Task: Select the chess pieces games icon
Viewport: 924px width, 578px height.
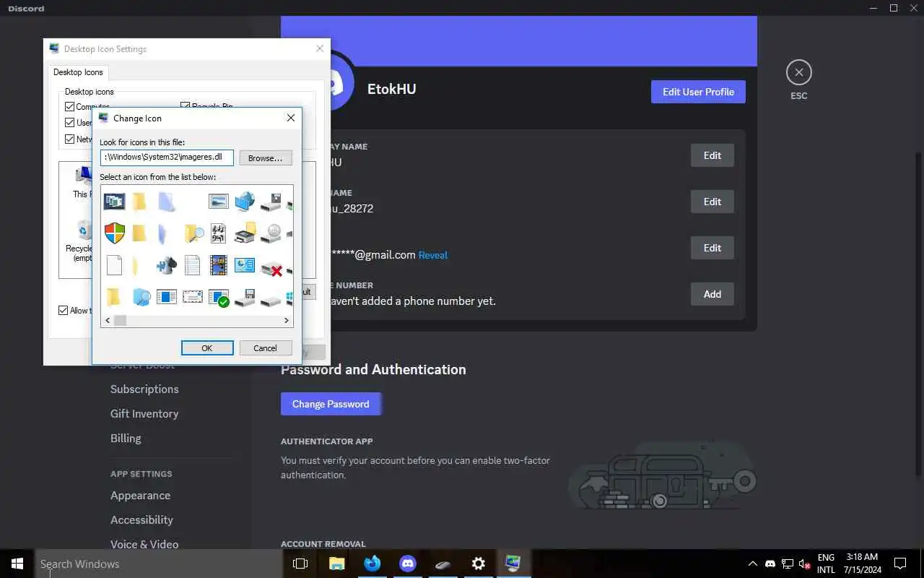Action: pyautogui.click(x=167, y=264)
